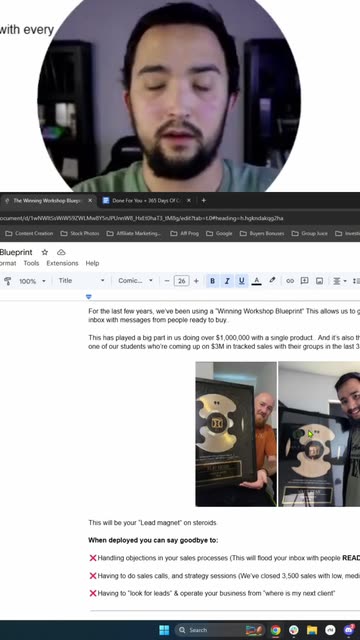Image resolution: width=360 pixels, height=640 pixels.
Task: Toggle italic formatting
Action: pos(227,281)
